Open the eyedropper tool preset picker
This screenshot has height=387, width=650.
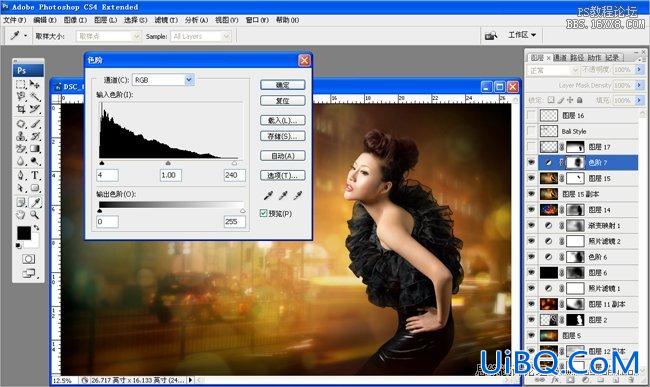click(x=25, y=36)
